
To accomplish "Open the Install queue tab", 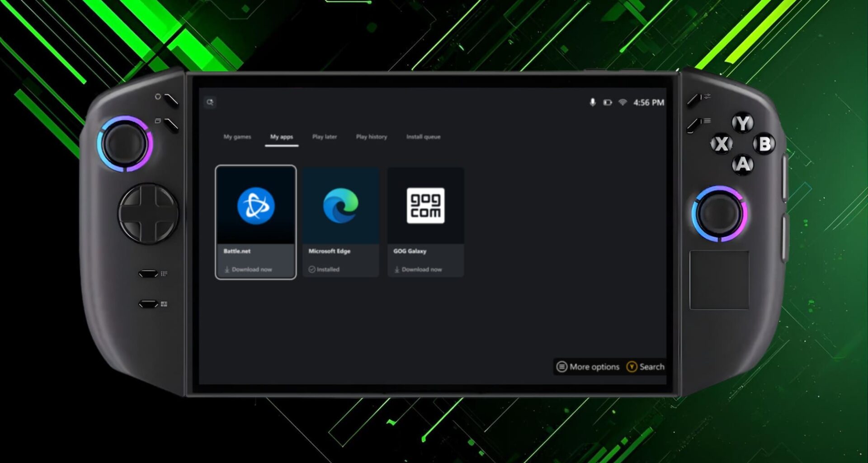I will pos(423,137).
